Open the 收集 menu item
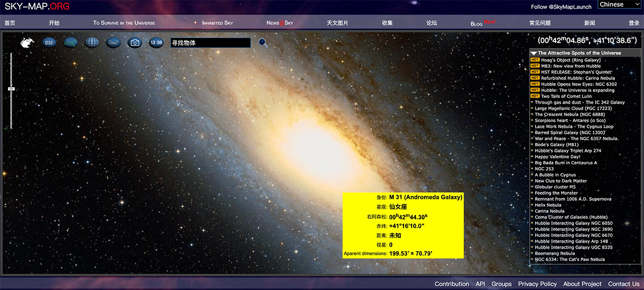 387,23
